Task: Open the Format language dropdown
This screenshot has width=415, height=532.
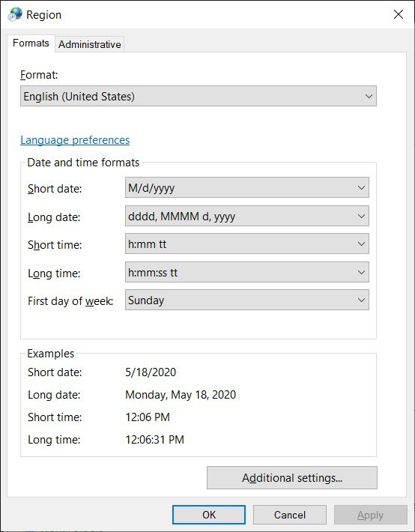Action: point(199,96)
